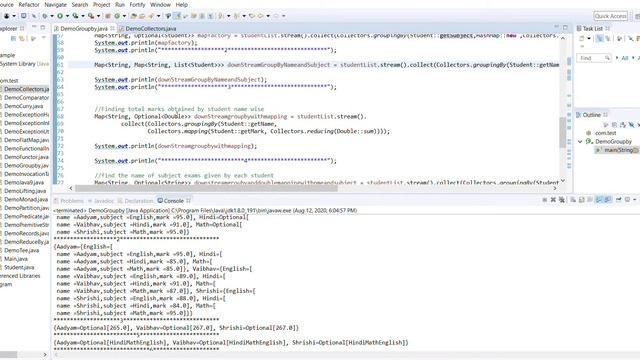Image resolution: width=640 pixels, height=360 pixels.
Task: Click the All filter link in the Task List
Action: pos(625,58)
